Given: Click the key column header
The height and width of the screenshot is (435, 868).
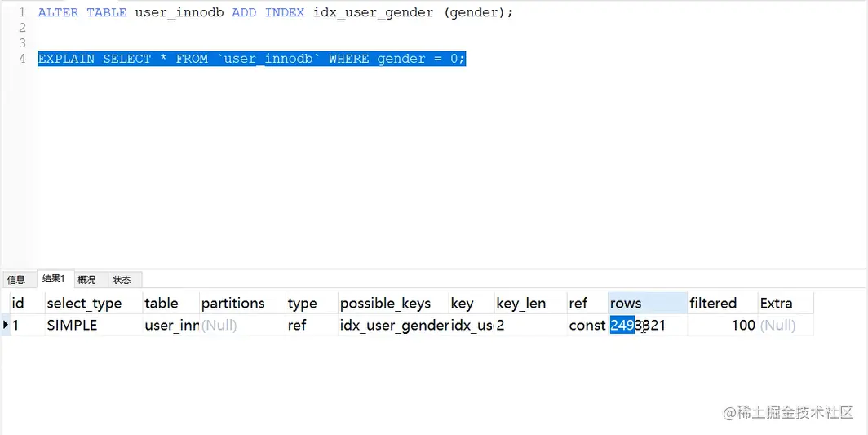Looking at the screenshot, I should click(x=471, y=303).
